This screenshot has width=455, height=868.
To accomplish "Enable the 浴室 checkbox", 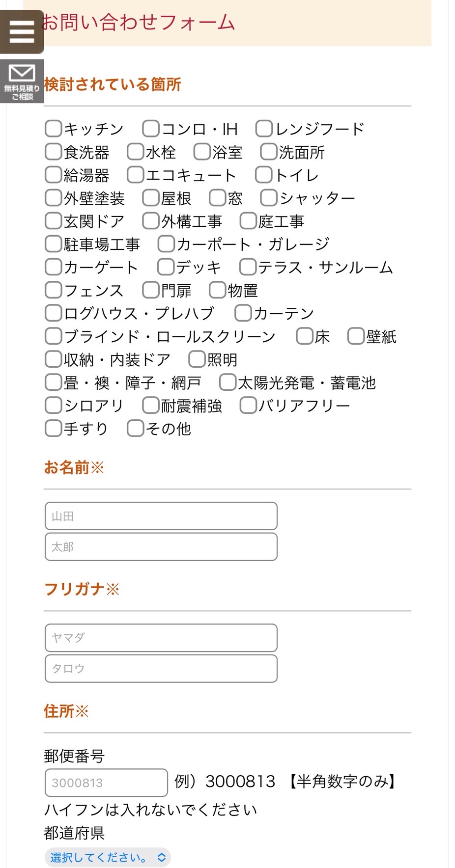I will (x=202, y=152).
